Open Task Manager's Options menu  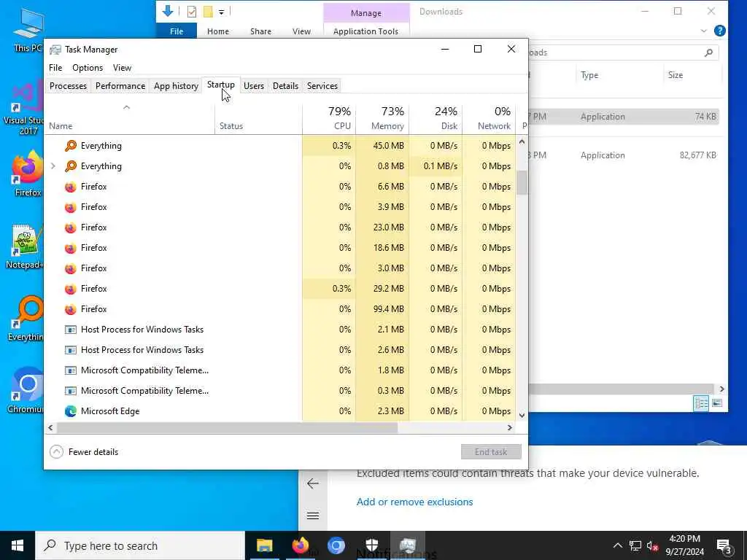point(88,68)
